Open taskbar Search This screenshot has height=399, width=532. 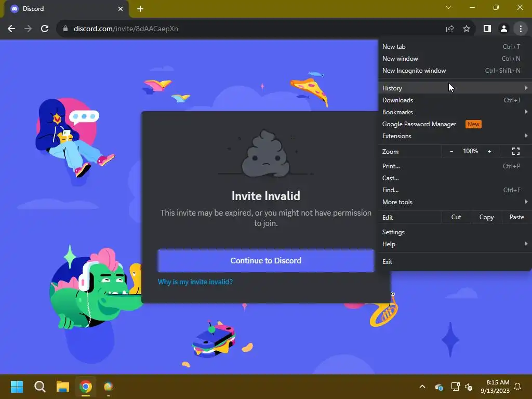pyautogui.click(x=39, y=387)
